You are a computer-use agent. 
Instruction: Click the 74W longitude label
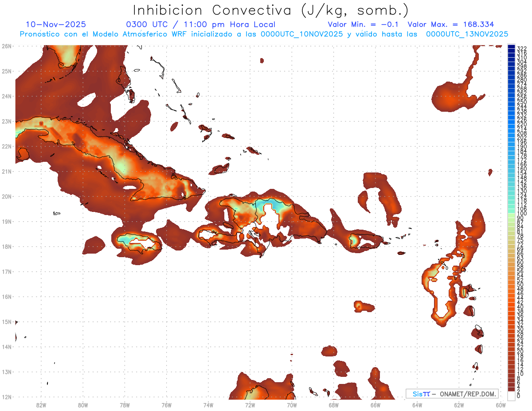point(208,405)
